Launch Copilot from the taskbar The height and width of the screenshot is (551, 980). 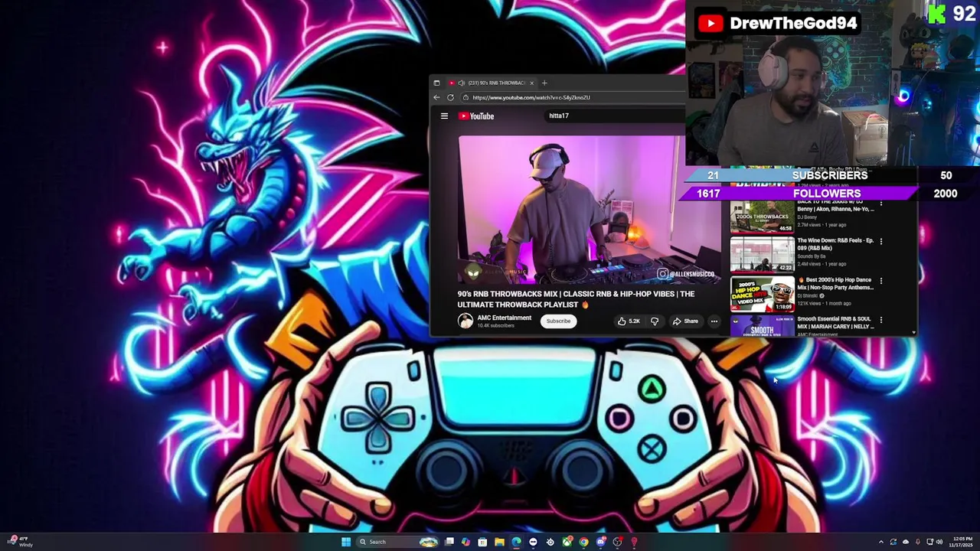pos(465,542)
